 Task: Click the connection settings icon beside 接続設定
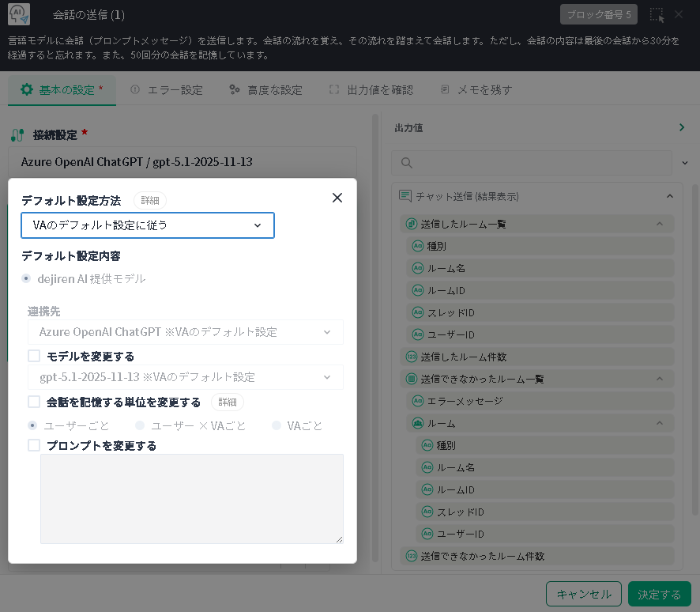17,135
